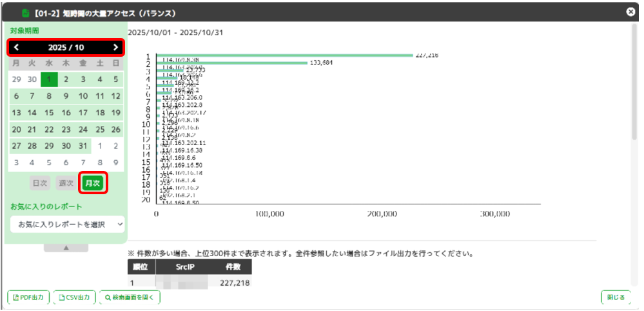644x311 pixels.
Task: Close the report dialog with X icon
Action: click(x=630, y=12)
